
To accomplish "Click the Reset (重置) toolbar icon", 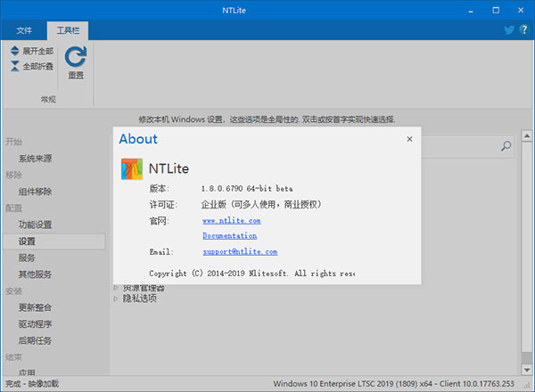I will point(76,58).
